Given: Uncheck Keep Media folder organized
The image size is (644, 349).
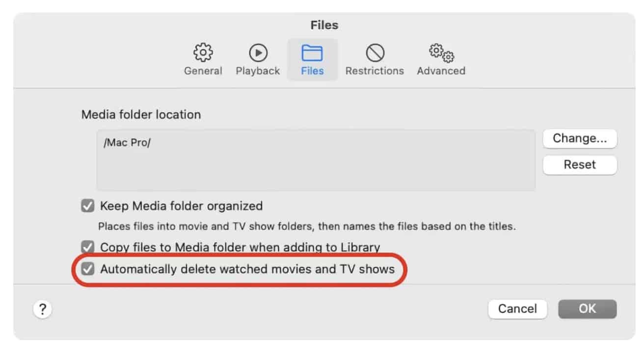Looking at the screenshot, I should click(88, 206).
